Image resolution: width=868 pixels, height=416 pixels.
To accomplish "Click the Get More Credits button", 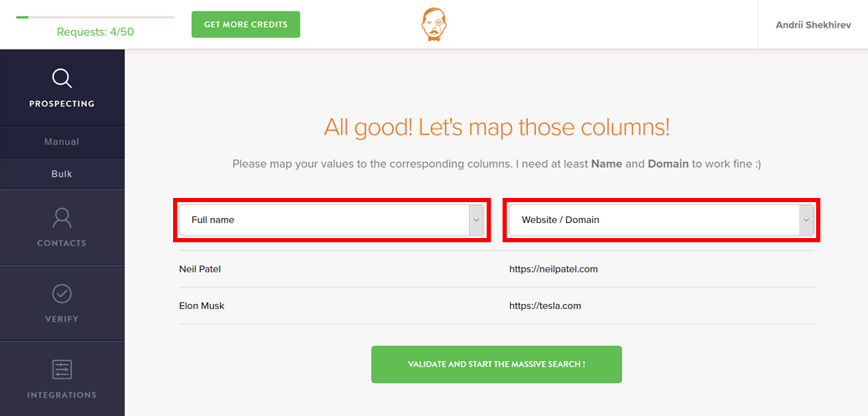I will (246, 24).
